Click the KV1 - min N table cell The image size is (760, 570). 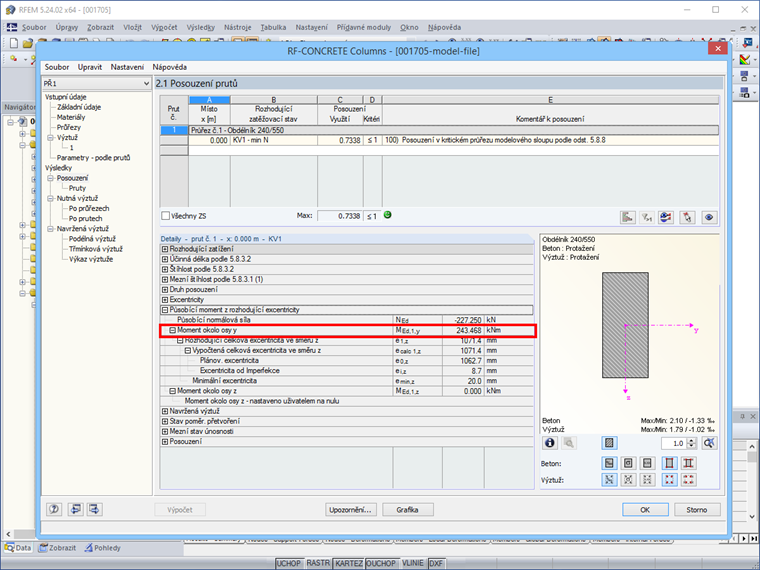coord(274,140)
